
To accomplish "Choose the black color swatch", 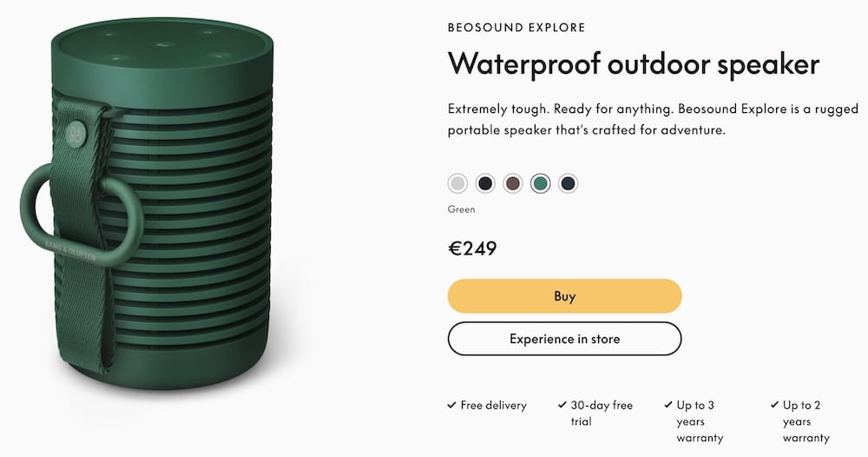I will [485, 183].
